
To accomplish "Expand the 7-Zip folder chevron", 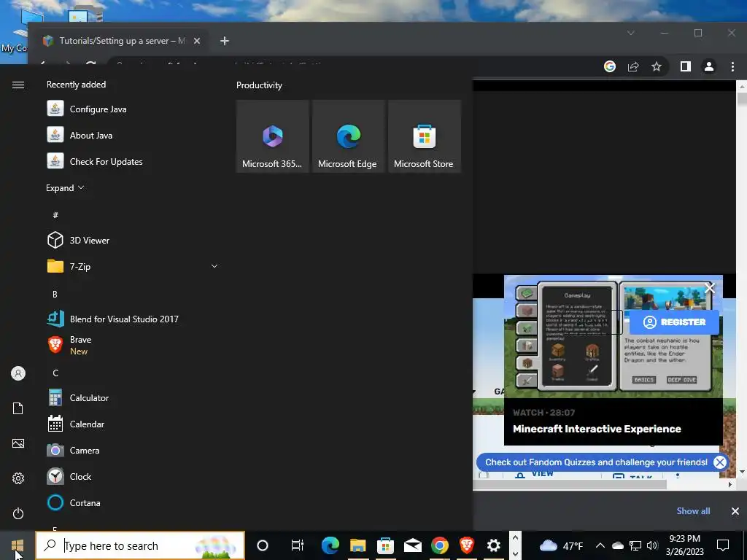I will point(214,266).
